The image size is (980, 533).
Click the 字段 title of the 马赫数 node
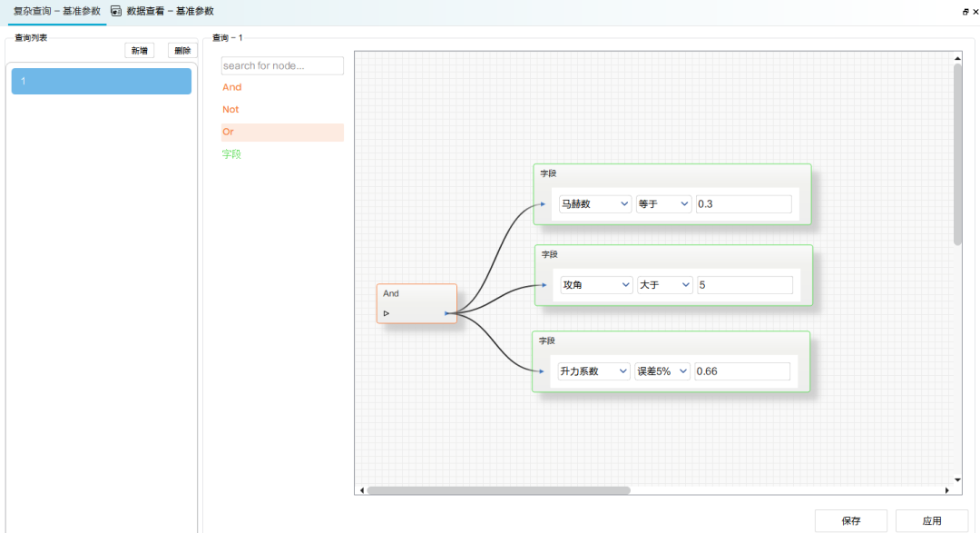click(x=548, y=173)
